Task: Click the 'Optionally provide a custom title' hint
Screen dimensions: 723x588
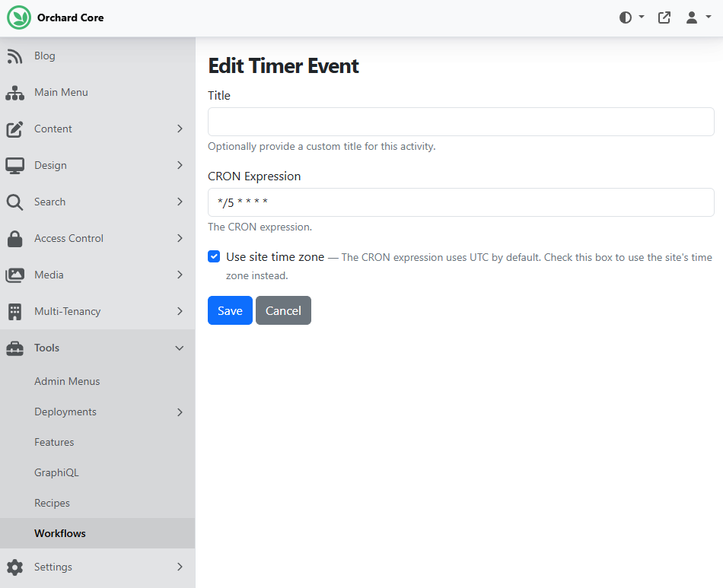Action: coord(321,146)
